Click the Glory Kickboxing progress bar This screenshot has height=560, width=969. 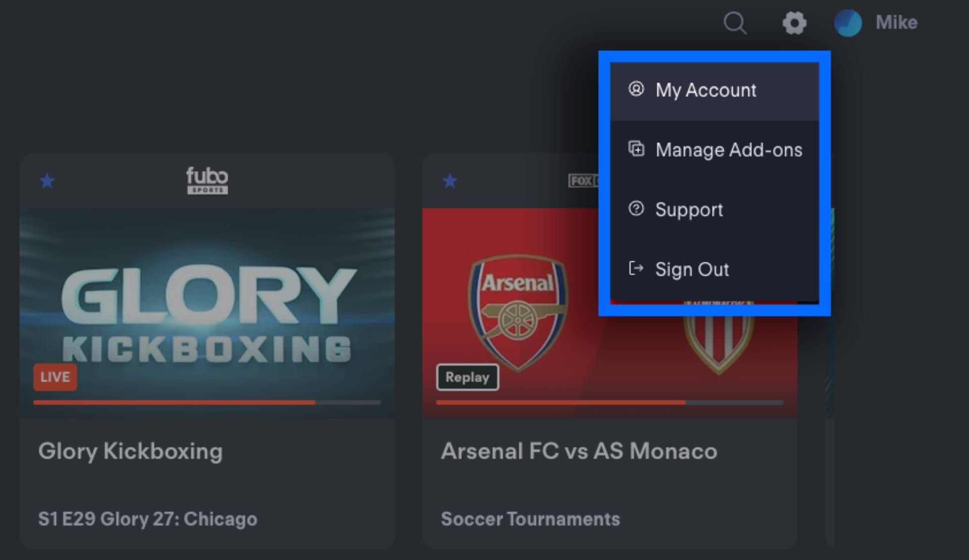click(207, 403)
